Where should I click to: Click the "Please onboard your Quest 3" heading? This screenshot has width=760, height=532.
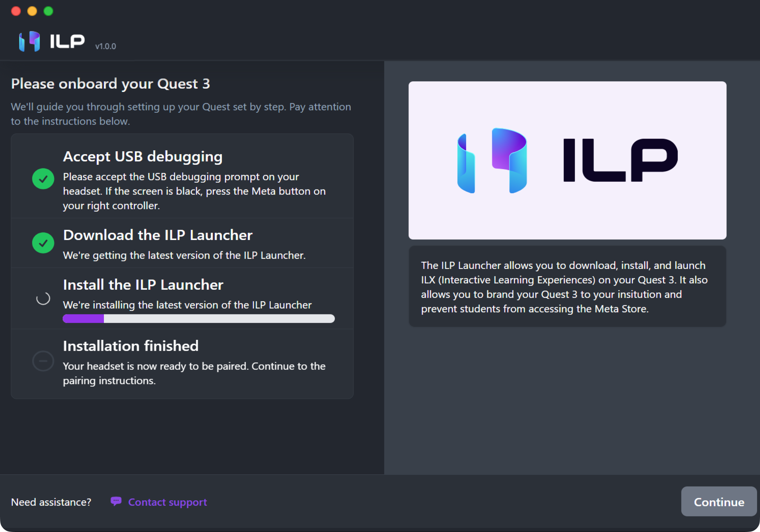pos(111,84)
